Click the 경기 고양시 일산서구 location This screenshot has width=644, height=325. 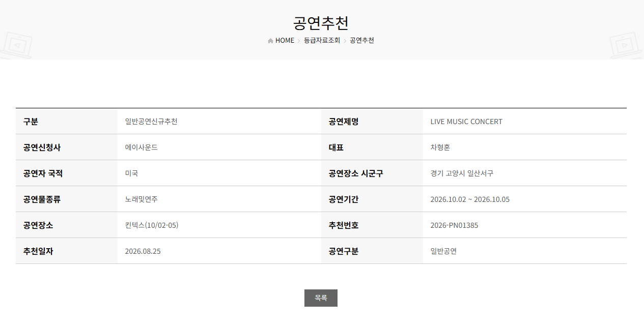point(462,173)
